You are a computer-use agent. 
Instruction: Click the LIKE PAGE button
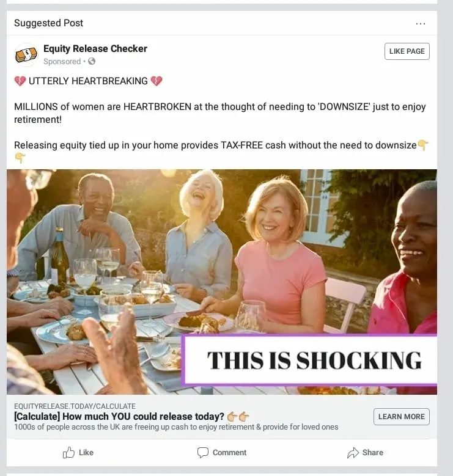(x=407, y=51)
